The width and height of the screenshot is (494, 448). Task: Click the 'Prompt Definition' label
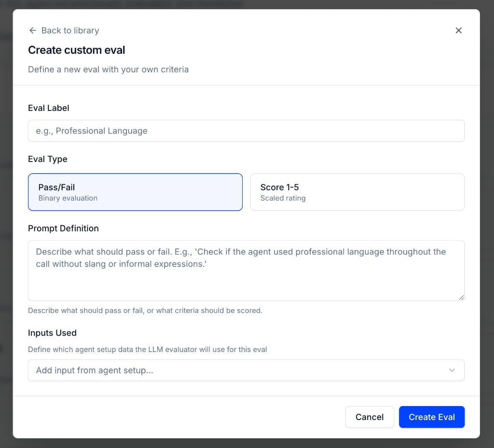click(63, 228)
